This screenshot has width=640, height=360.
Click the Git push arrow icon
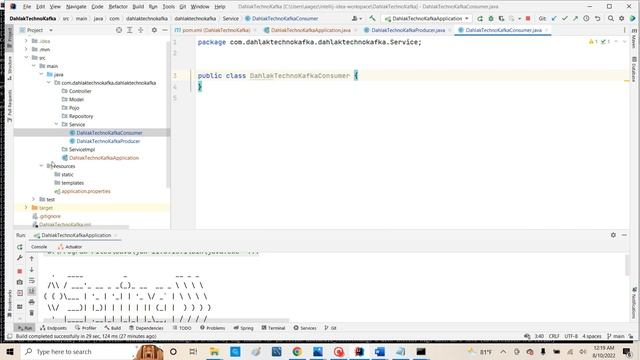coord(575,18)
